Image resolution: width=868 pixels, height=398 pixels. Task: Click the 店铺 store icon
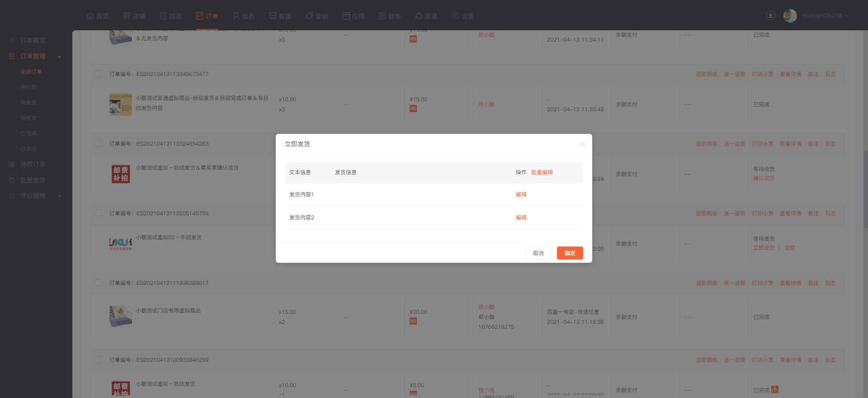127,16
